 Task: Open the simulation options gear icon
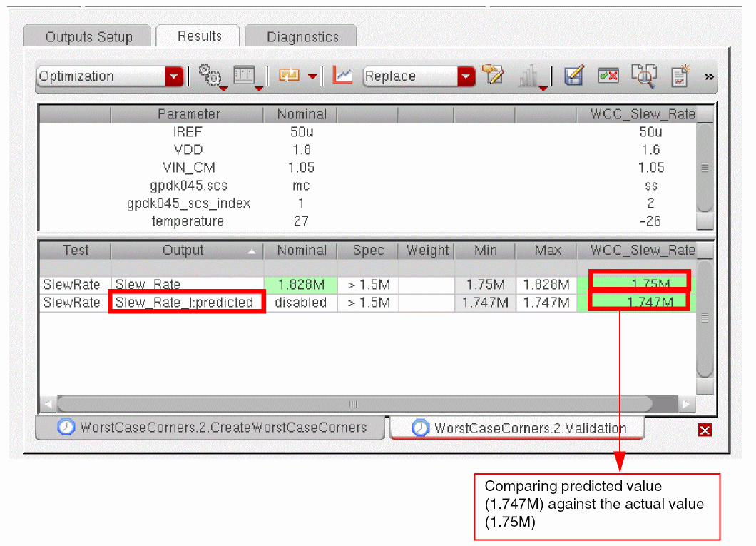tap(210, 76)
